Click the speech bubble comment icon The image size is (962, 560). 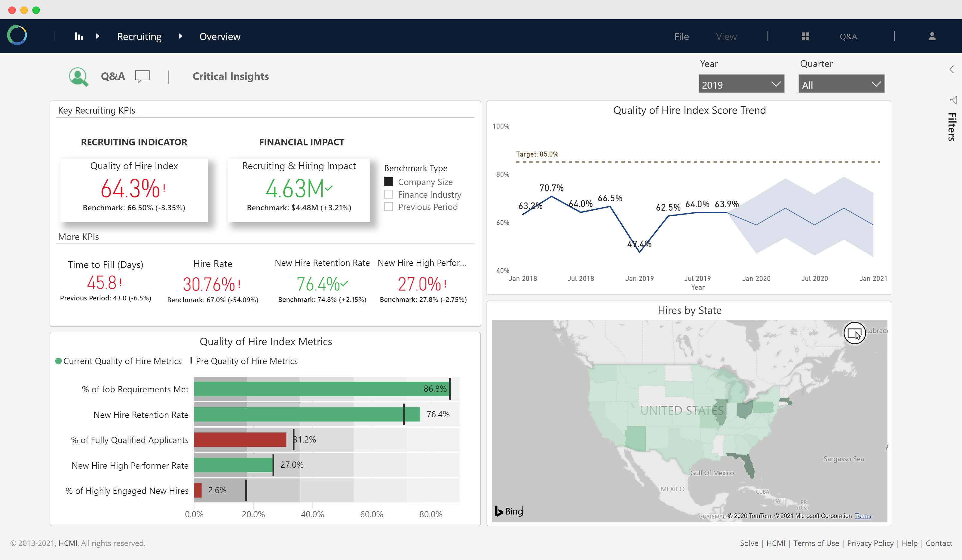pyautogui.click(x=142, y=76)
